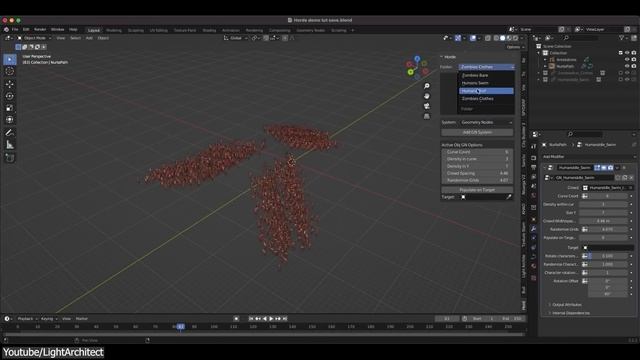
Task: Open the Object Mode dropdown
Action: pos(34,38)
